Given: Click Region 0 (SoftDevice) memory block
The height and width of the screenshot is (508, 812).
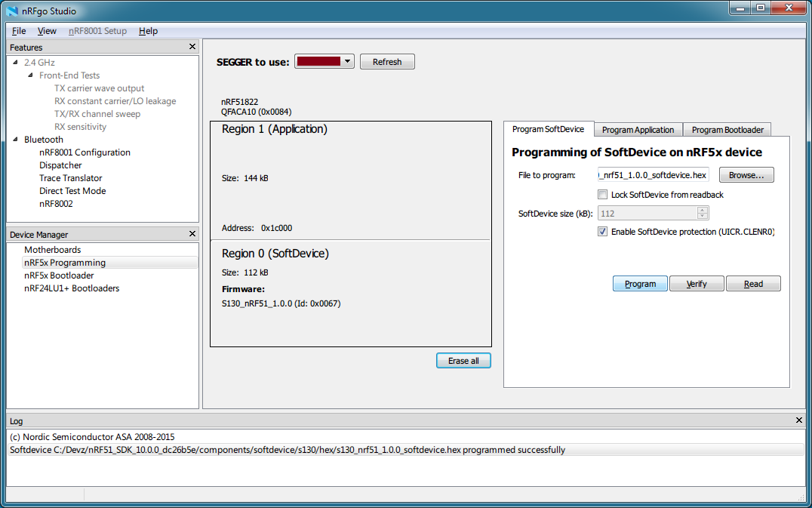Looking at the screenshot, I should 351,293.
